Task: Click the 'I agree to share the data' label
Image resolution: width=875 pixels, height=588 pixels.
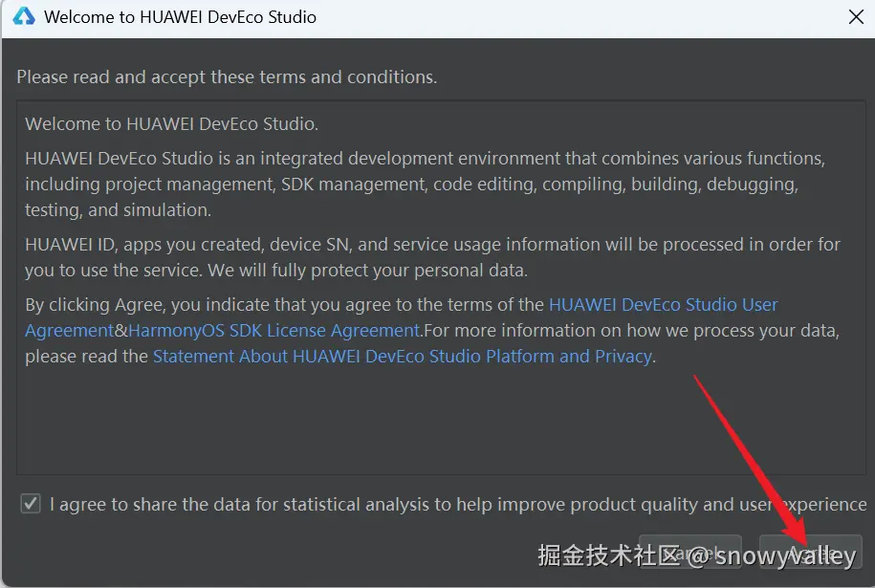Action: pyautogui.click(x=458, y=504)
